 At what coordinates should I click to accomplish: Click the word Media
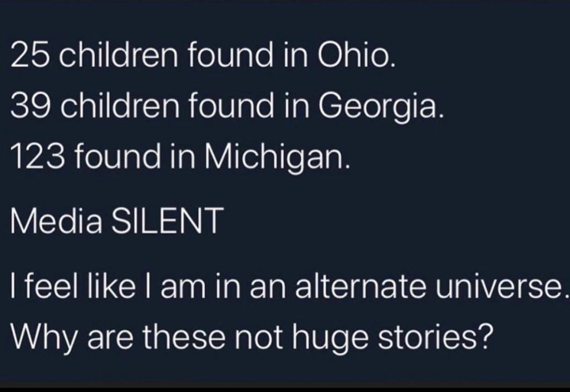click(56, 220)
